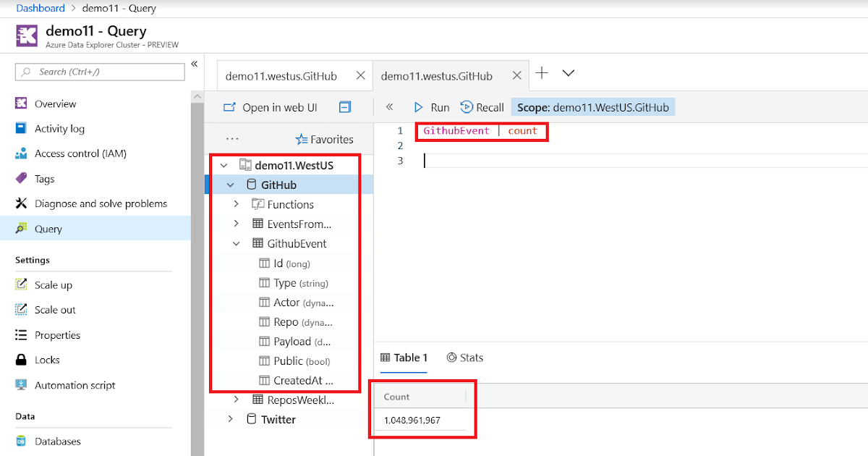Open the new tab dropdown chevron
868x456 pixels.
[x=569, y=74]
